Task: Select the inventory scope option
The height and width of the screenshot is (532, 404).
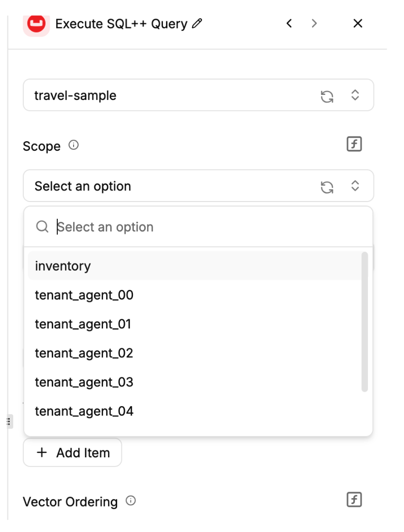Action: [63, 266]
